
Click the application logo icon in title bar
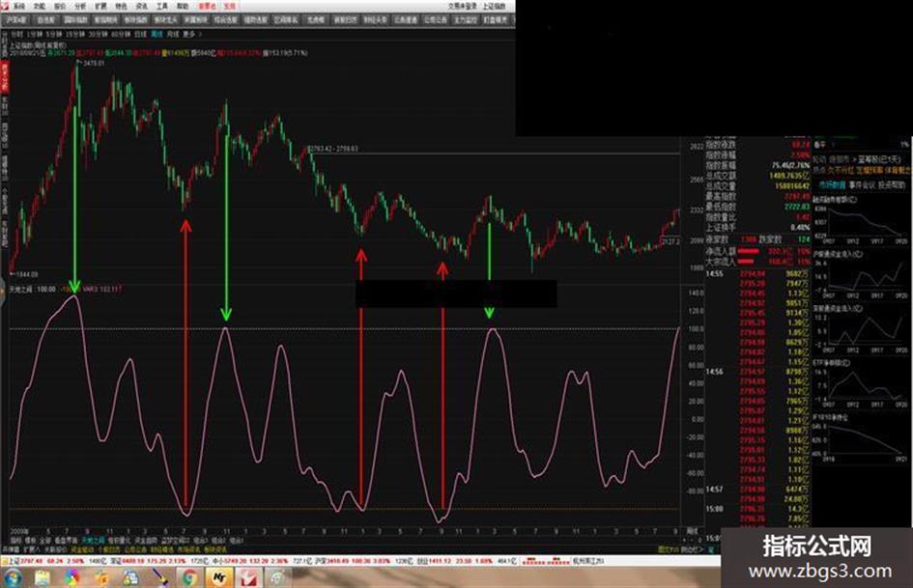[x=5, y=6]
